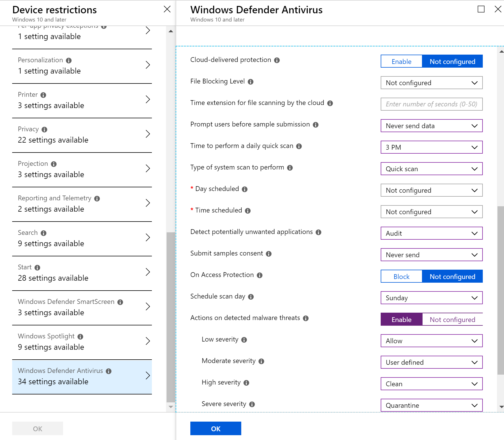Open Prompt users before sample submission dropdown
Screen dimensions: 504x440
[x=432, y=126]
